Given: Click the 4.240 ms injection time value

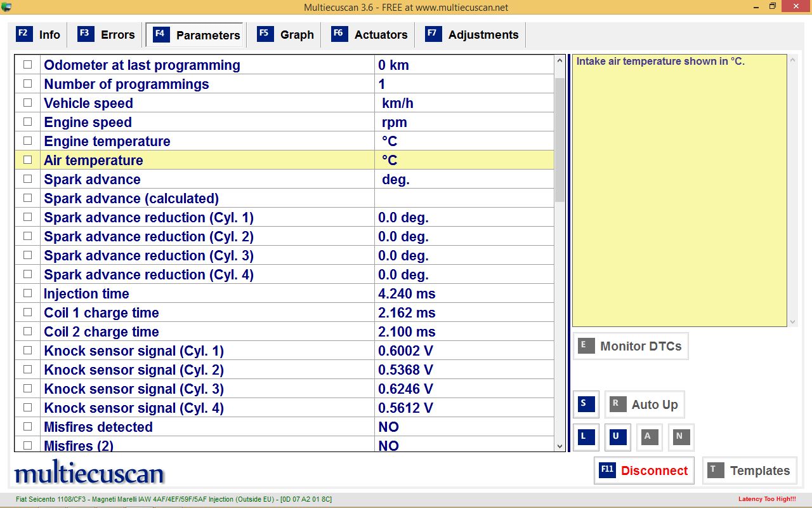Looking at the screenshot, I should click(x=407, y=294).
